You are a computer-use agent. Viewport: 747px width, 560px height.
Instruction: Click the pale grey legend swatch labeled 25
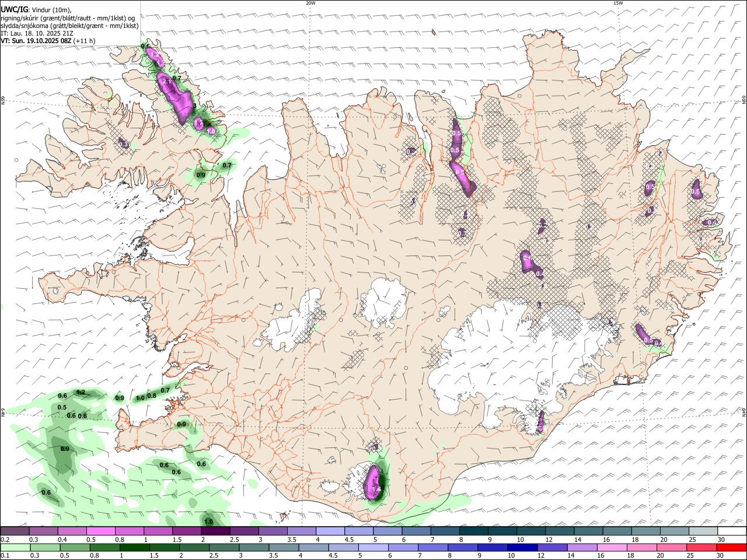tap(703, 531)
